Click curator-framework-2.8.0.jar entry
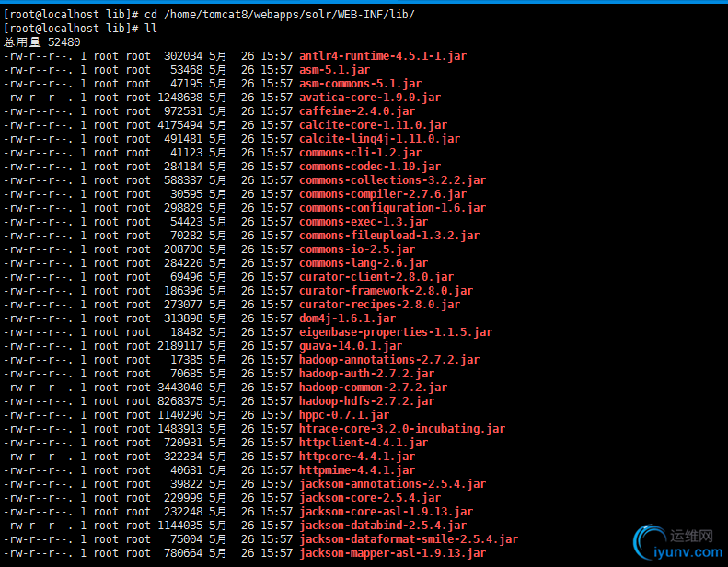 [386, 291]
